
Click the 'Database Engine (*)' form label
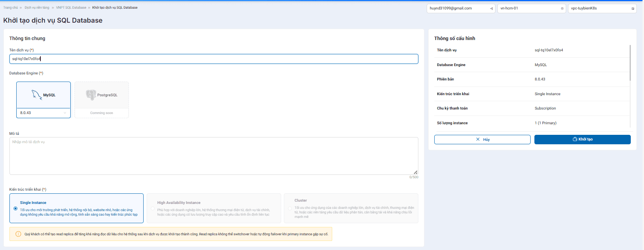coord(26,73)
